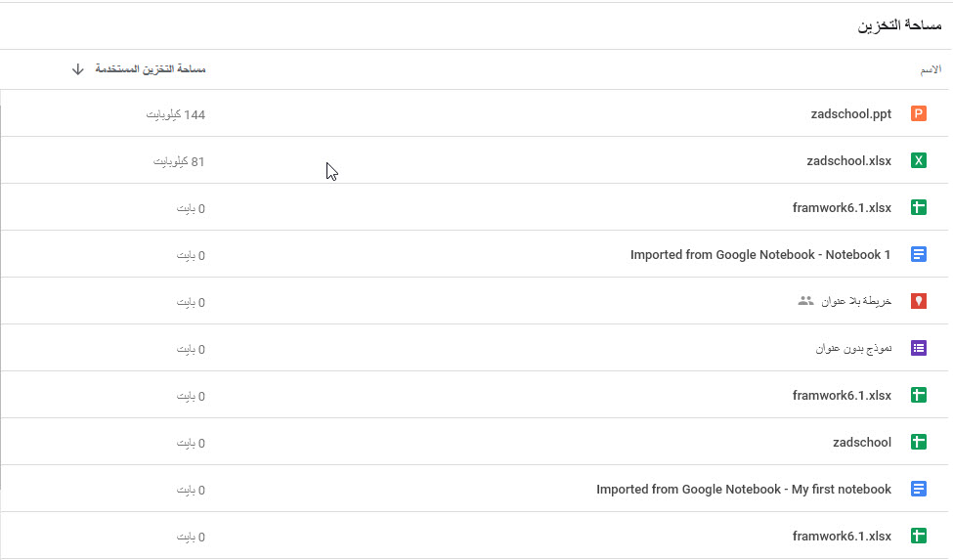Click the purple Google Forms icon
Image resolution: width=953 pixels, height=560 pixels.
pos(919,348)
